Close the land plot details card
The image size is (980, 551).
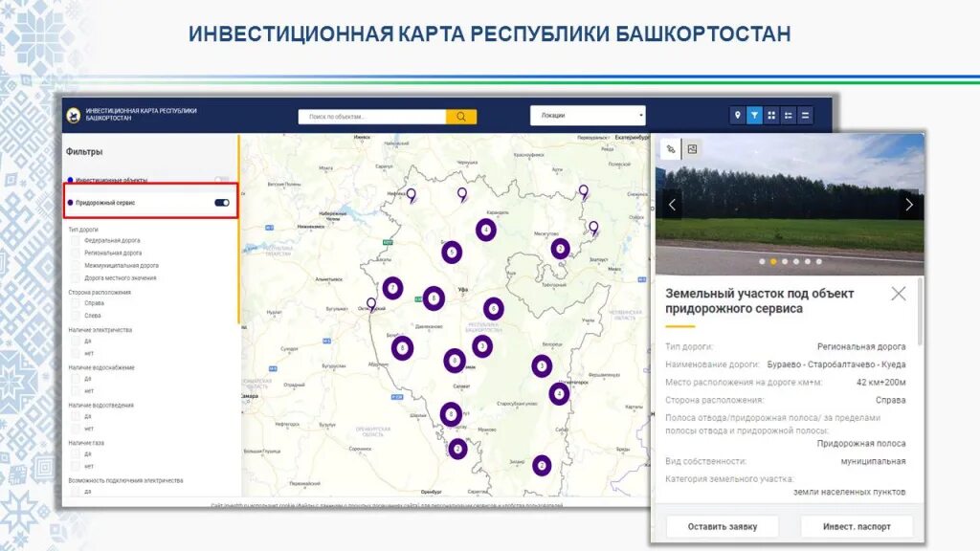(x=898, y=294)
